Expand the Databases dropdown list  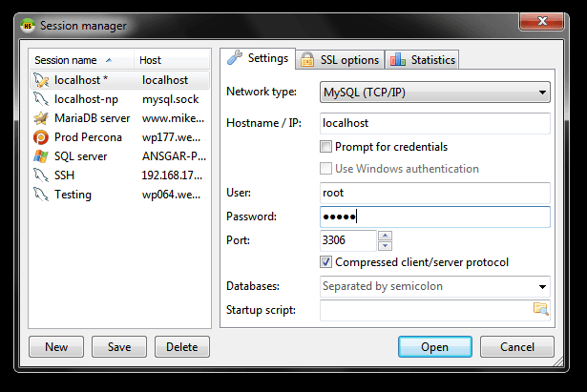(x=542, y=286)
